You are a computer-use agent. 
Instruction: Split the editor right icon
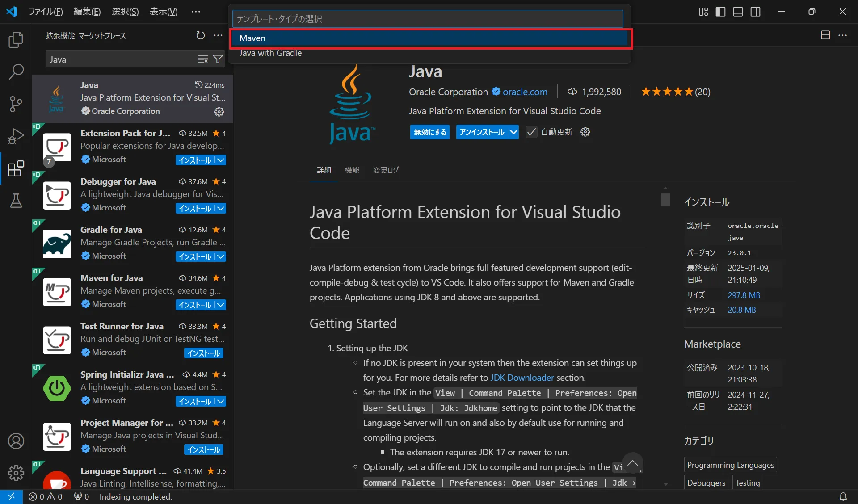[825, 35]
